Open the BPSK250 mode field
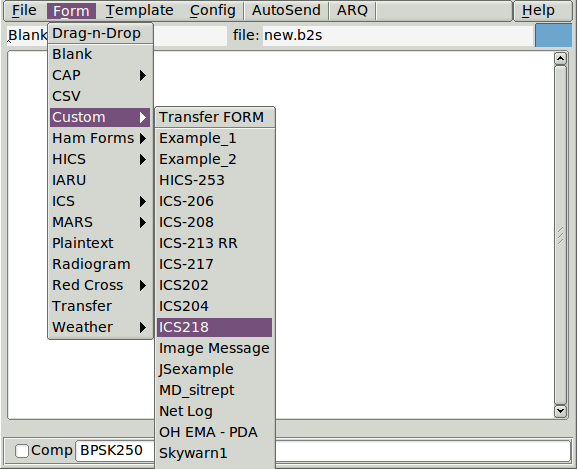 (115, 451)
